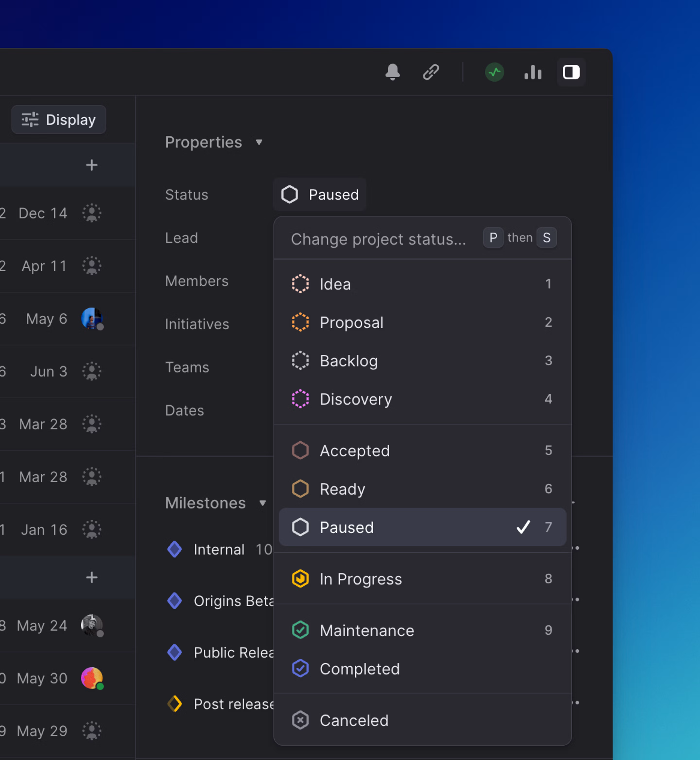This screenshot has height=760, width=700.
Task: Click the Jan 16 date
Action: (44, 529)
